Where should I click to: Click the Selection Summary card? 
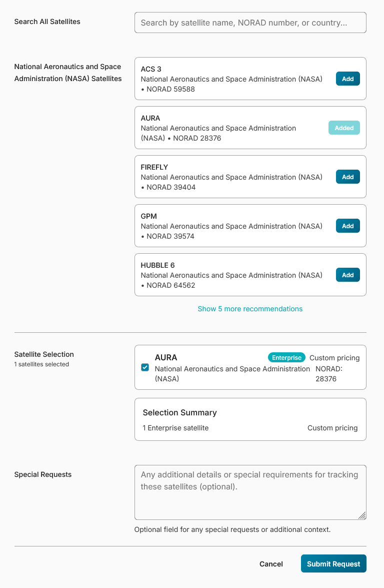(x=250, y=419)
